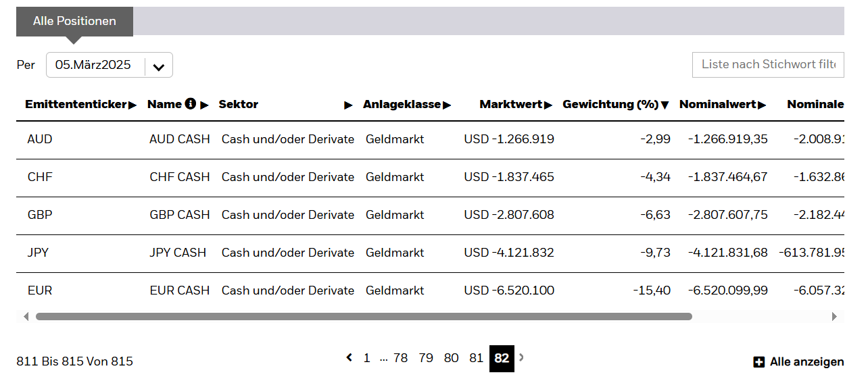The height and width of the screenshot is (379, 868).
Task: Sort table by Marktwert arrow
Action: pos(548,105)
